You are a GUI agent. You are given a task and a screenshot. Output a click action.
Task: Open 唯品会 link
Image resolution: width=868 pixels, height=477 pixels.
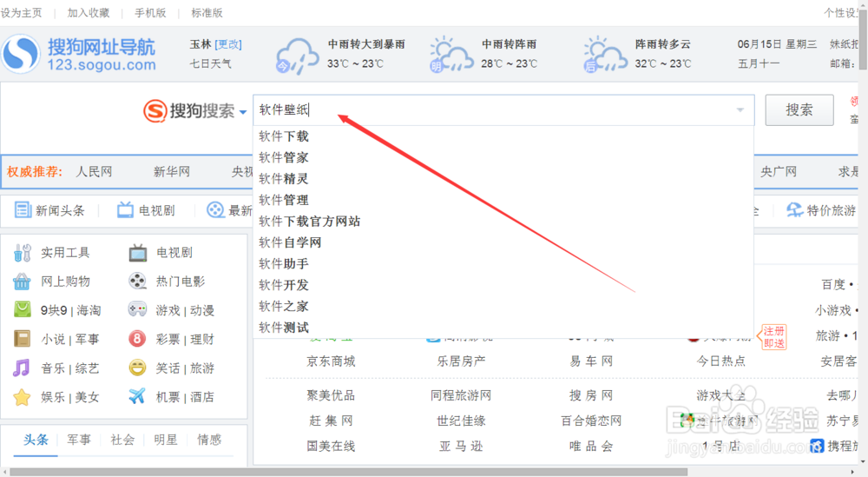click(591, 446)
